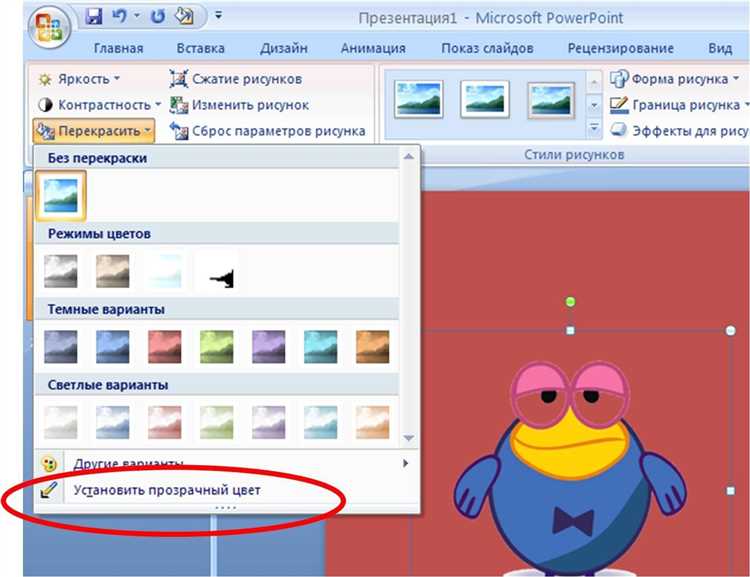Collapse the Перекрасить recolor dropdown

[94, 131]
